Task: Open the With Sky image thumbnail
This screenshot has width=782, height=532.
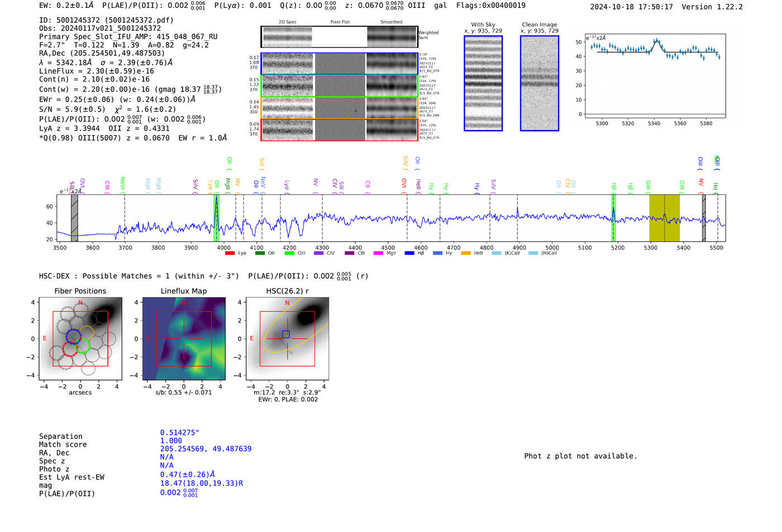Action: [x=483, y=83]
